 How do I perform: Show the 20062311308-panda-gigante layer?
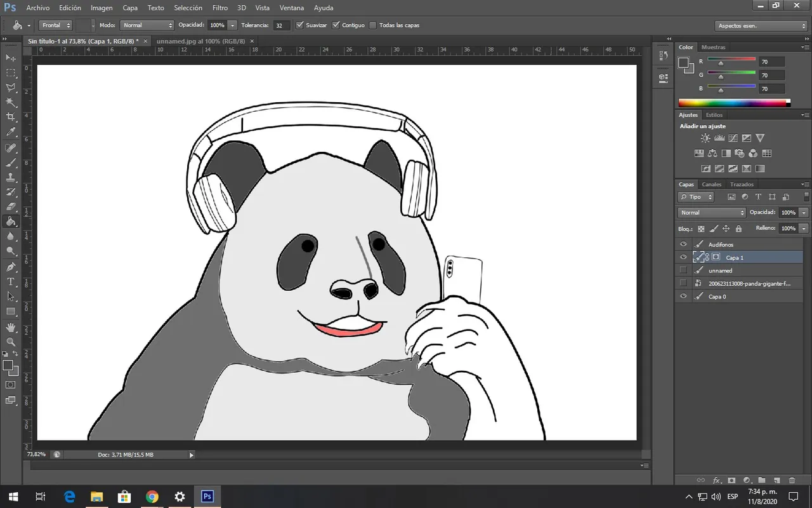(683, 283)
